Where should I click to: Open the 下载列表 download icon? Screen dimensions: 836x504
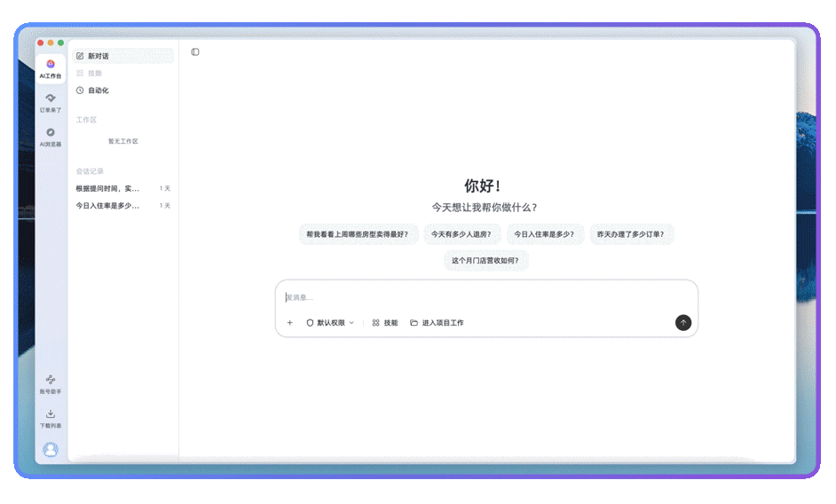[x=50, y=419]
